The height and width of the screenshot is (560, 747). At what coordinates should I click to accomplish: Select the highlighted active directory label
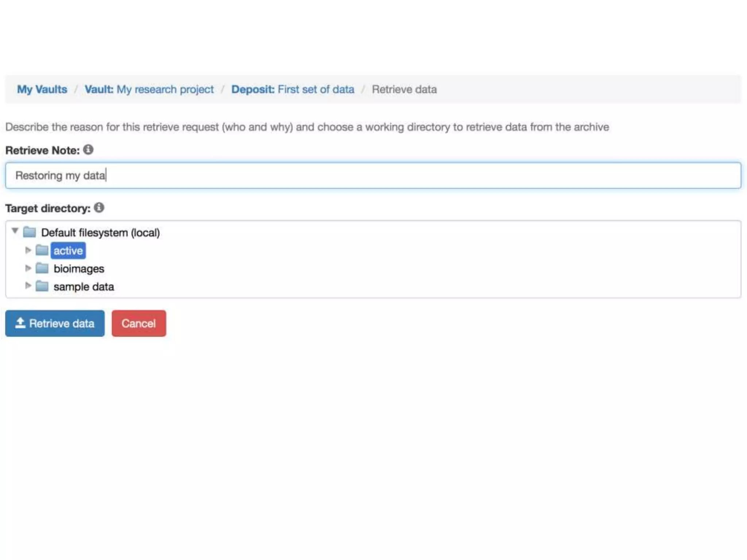pyautogui.click(x=68, y=251)
